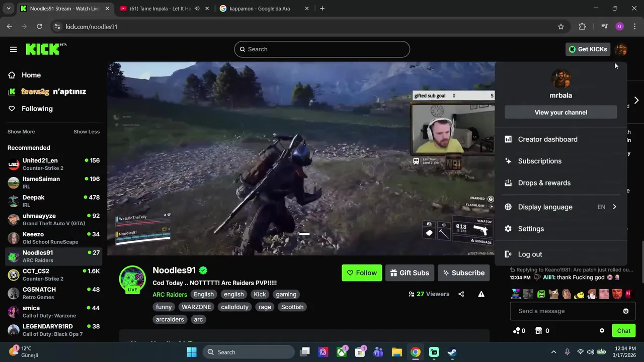Click the green Chat send button
This screenshot has height=362, width=644.
(624, 331)
